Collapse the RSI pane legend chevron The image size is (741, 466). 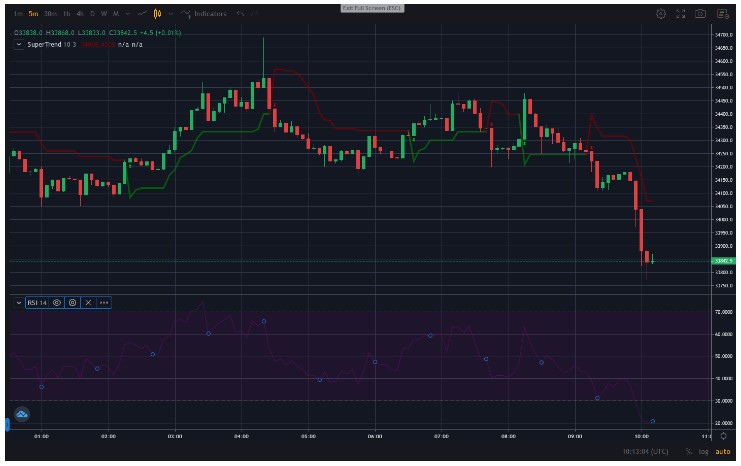click(x=18, y=302)
